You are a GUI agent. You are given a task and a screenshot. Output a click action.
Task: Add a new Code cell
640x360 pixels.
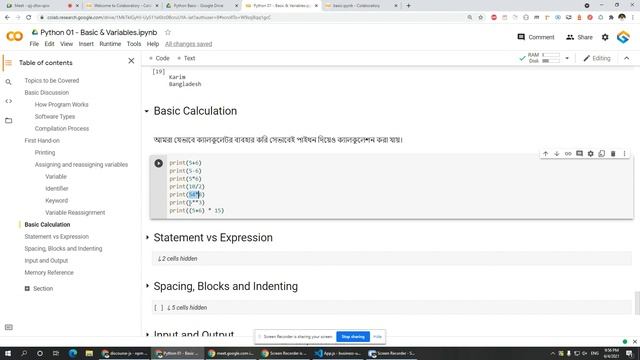tap(159, 58)
